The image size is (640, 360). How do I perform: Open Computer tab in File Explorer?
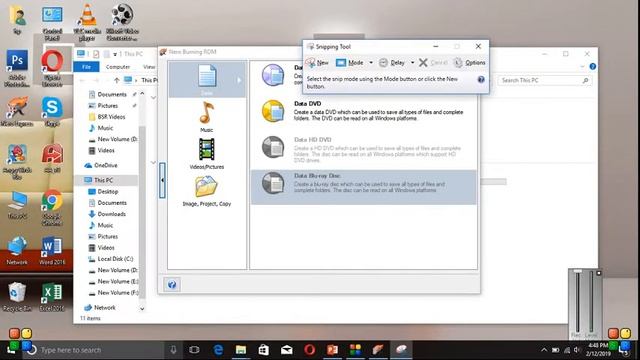(x=118, y=67)
